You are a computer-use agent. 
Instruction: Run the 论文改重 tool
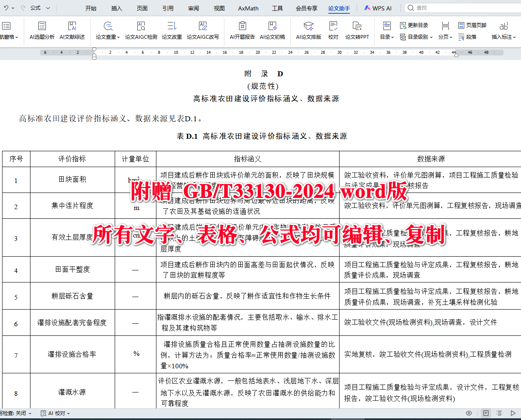171,31
